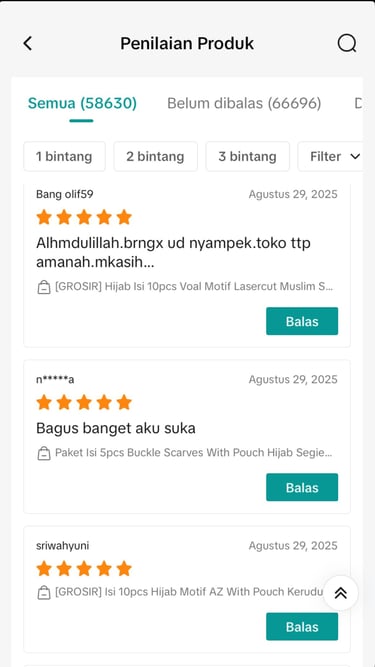Viewport: 375px width, 667px height.
Task: Open the search magnifier icon
Action: tap(347, 43)
